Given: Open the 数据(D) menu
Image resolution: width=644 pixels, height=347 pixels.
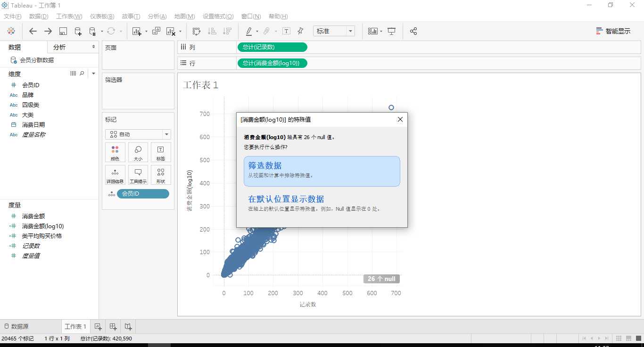Looking at the screenshot, I should [x=39, y=17].
